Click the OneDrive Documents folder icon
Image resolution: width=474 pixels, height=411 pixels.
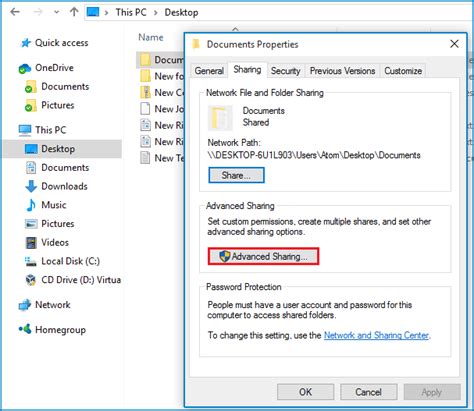pyautogui.click(x=31, y=87)
